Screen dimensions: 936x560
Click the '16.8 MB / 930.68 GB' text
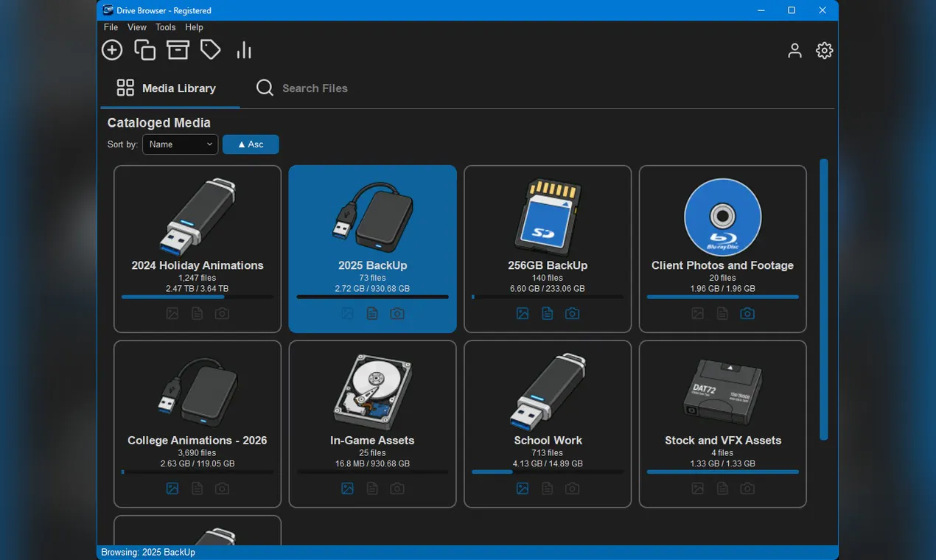372,464
